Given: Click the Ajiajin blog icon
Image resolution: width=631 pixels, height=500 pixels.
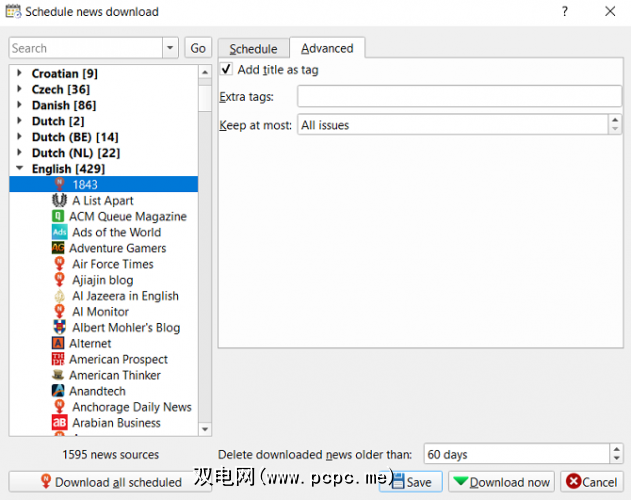Looking at the screenshot, I should [x=60, y=280].
